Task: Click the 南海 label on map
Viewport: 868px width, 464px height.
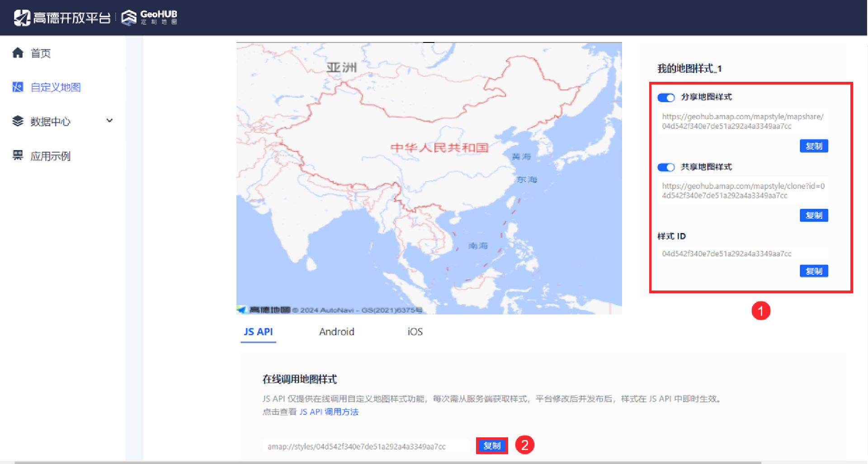Action: (x=478, y=246)
